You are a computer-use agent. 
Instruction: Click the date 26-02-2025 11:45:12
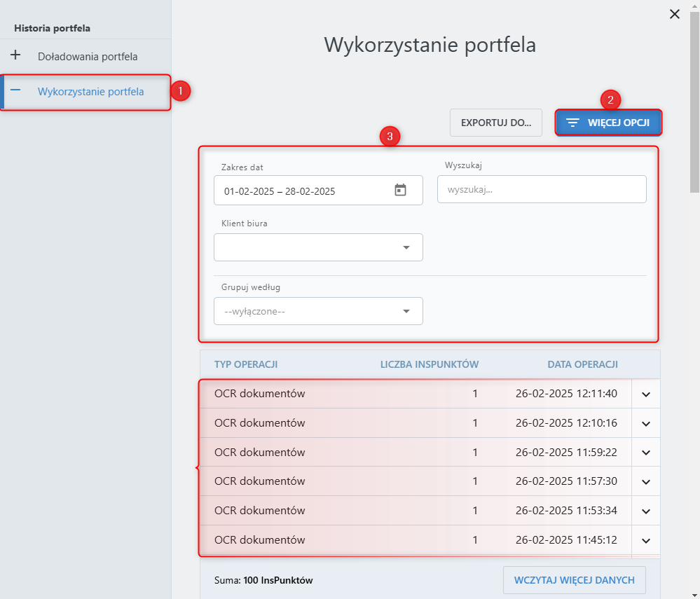click(566, 539)
